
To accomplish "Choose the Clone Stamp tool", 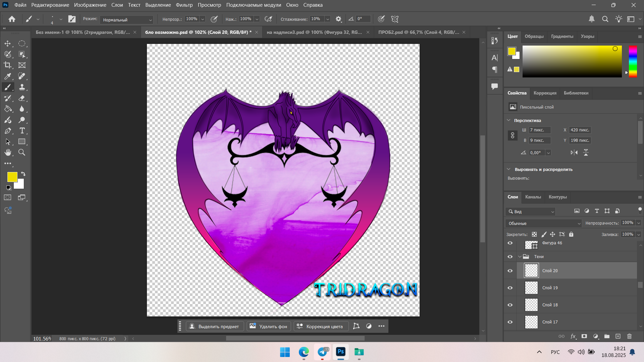I will (x=22, y=87).
